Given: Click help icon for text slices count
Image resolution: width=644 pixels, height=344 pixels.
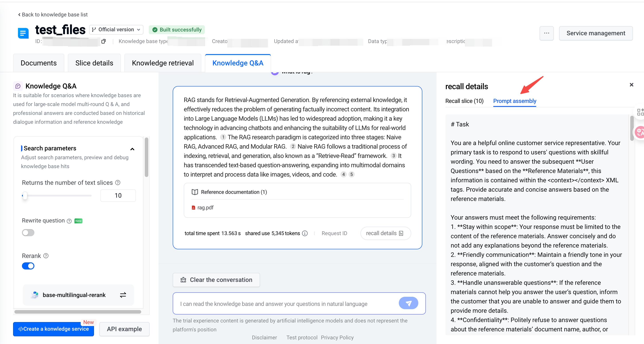Looking at the screenshot, I should click(x=118, y=183).
